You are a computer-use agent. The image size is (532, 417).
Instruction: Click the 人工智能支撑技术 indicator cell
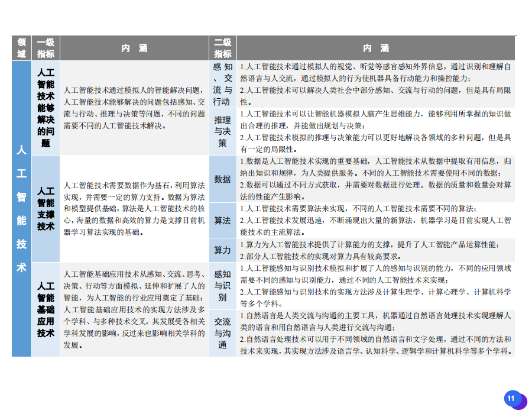point(46,208)
